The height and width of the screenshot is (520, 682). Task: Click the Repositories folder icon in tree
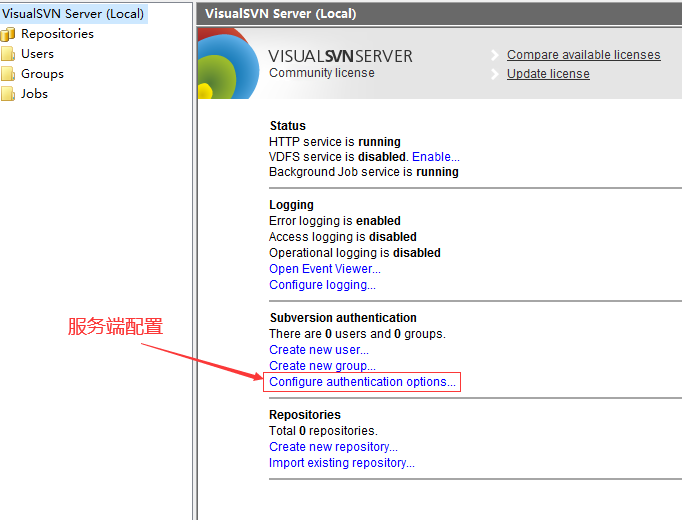pyautogui.click(x=8, y=34)
